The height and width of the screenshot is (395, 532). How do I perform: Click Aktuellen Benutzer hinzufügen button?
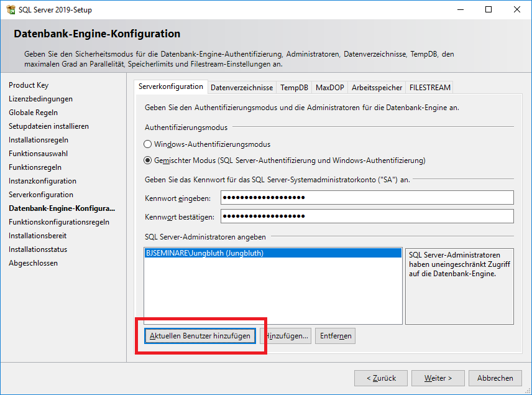(x=203, y=335)
